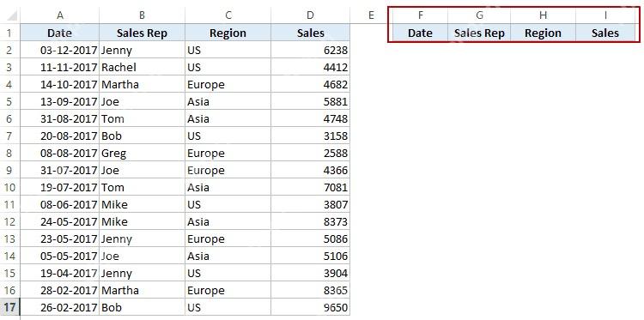Select date cell 11-11-2017
644x320 pixels.
[60, 67]
